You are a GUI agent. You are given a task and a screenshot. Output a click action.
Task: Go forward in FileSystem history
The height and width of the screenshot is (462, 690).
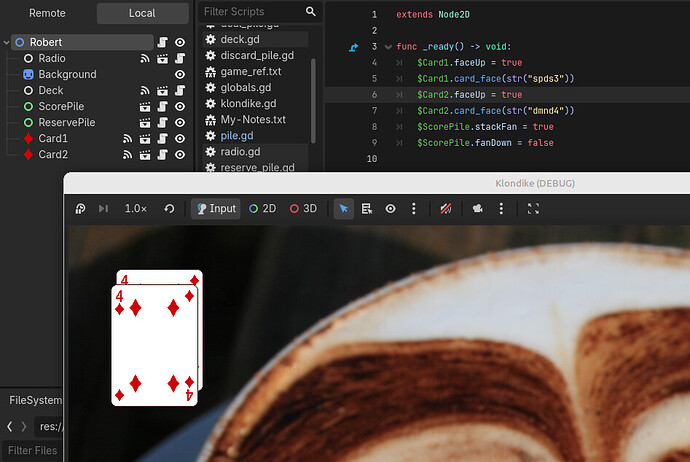point(24,426)
